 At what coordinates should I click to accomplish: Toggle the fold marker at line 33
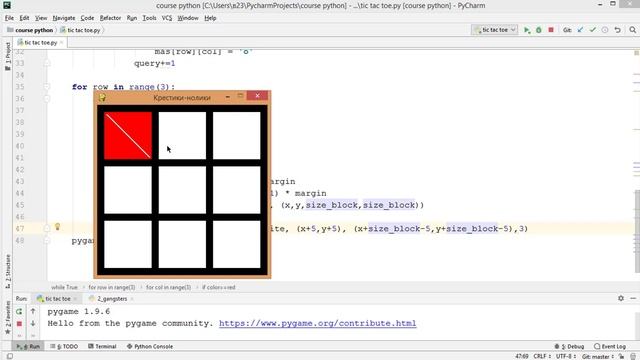pyautogui.click(x=47, y=63)
